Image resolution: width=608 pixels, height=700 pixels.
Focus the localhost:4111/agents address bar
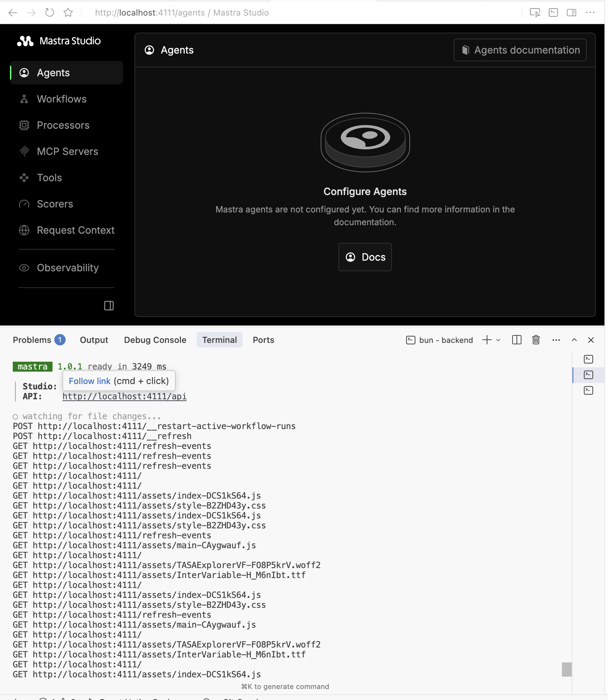pyautogui.click(x=182, y=13)
